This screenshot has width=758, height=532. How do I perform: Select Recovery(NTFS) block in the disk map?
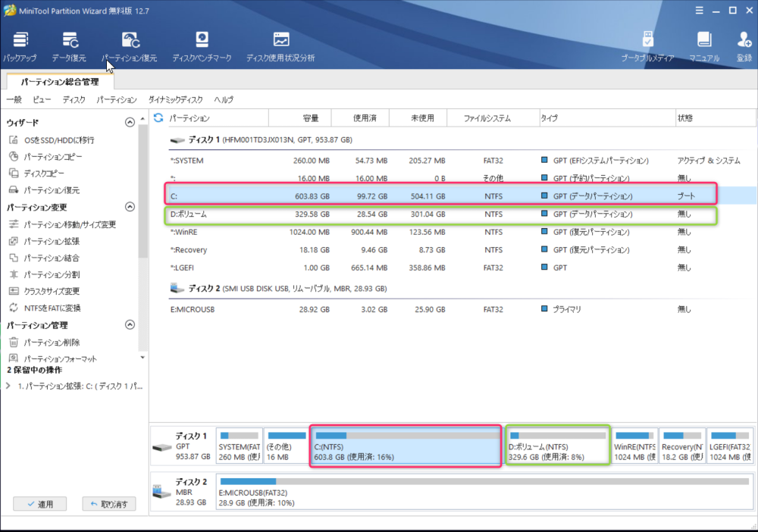[682, 446]
